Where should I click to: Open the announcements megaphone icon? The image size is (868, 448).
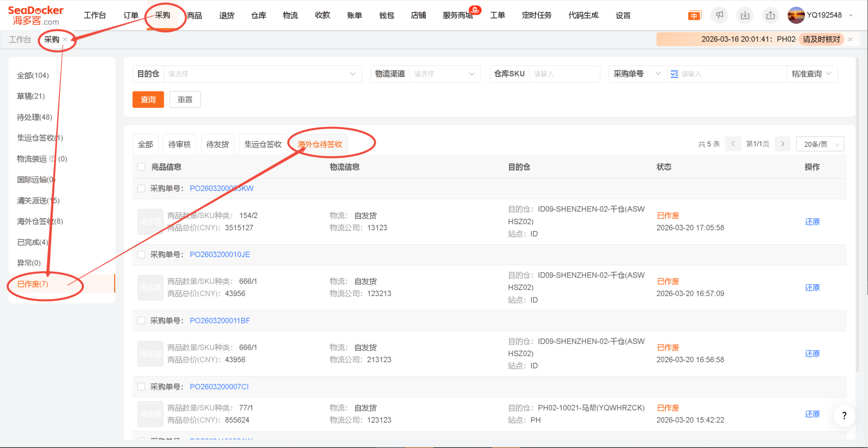[719, 16]
